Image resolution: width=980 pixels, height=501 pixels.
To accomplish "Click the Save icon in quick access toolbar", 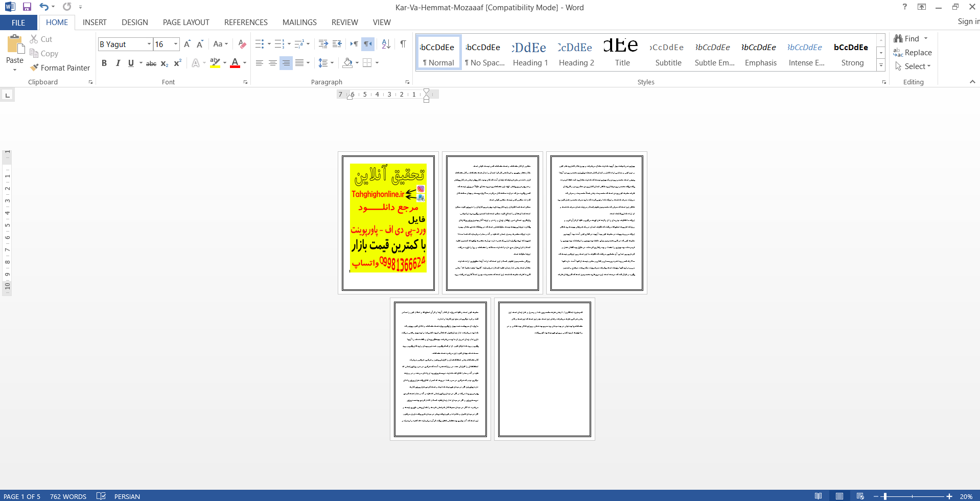I will 27,7.
